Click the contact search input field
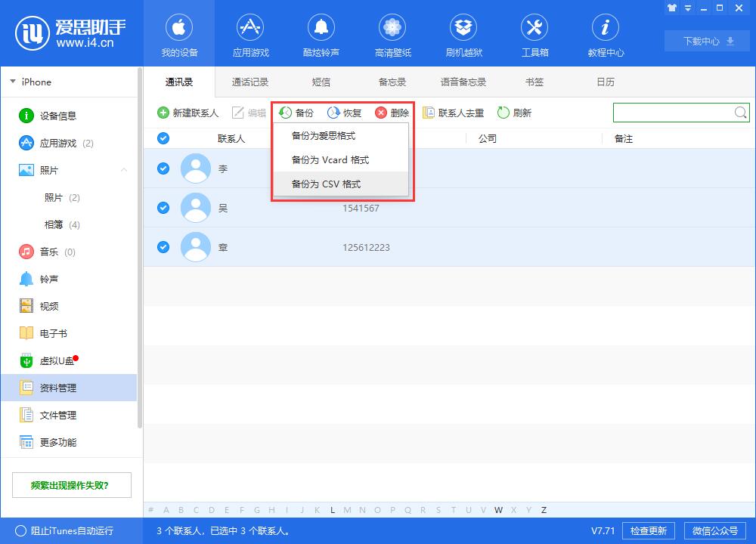 pos(673,113)
